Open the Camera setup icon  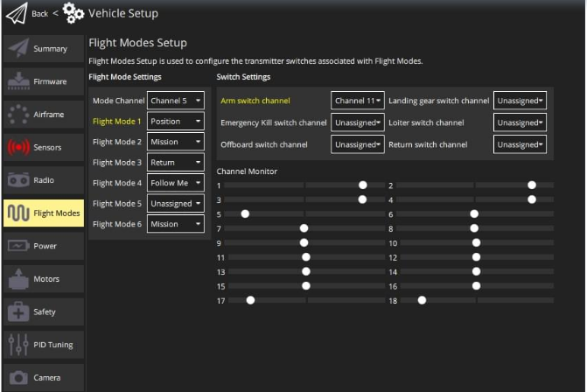tap(18, 377)
